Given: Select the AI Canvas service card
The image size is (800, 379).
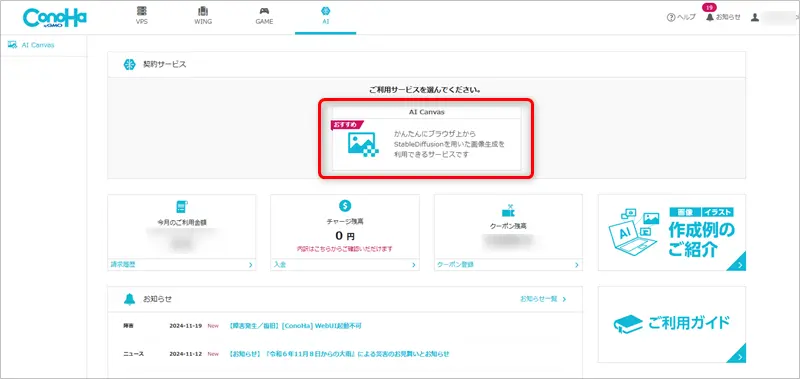Looking at the screenshot, I should tap(427, 138).
